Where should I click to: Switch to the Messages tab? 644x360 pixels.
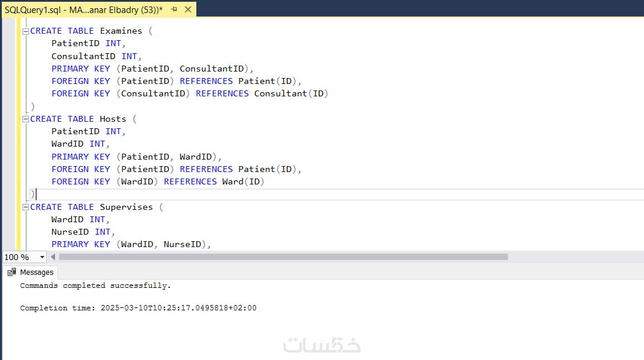31,272
